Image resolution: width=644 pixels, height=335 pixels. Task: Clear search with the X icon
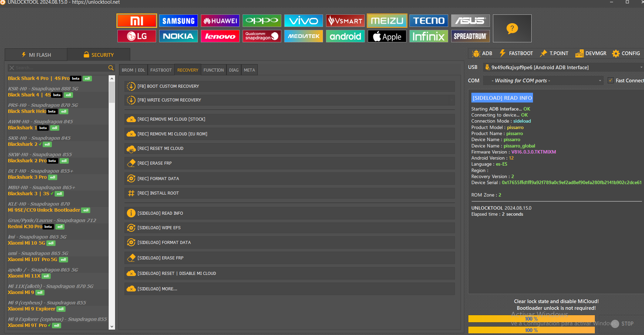pyautogui.click(x=12, y=68)
